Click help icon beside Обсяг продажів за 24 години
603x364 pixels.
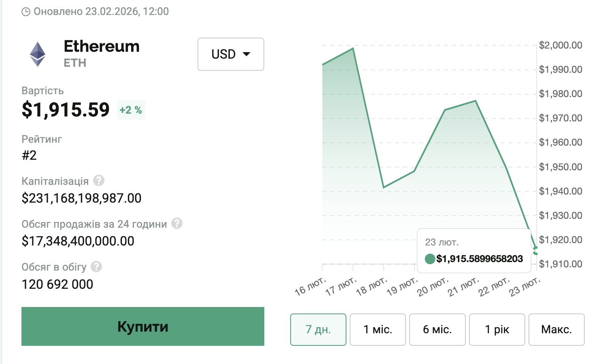(x=177, y=223)
